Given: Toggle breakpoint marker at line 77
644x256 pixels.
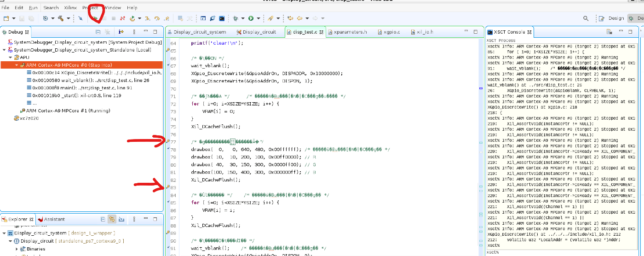Looking at the screenshot, I should point(168,142).
